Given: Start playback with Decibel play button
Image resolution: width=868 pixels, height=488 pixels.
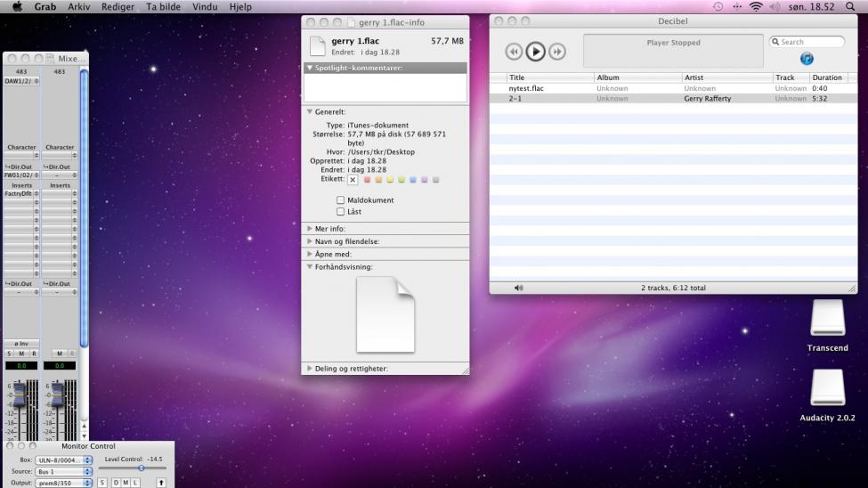Looking at the screenshot, I should (x=535, y=52).
